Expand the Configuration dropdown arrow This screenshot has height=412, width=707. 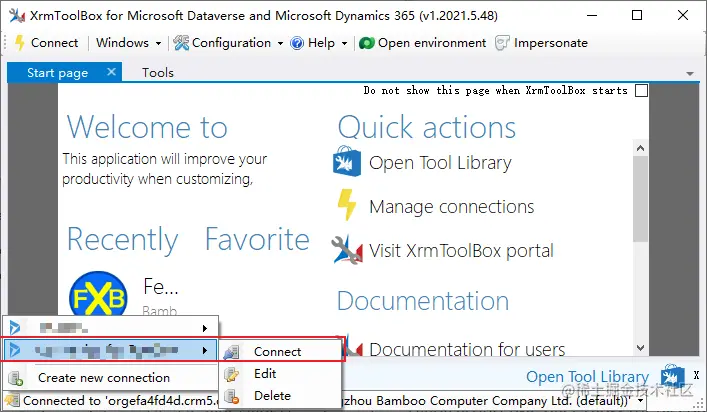(x=280, y=43)
